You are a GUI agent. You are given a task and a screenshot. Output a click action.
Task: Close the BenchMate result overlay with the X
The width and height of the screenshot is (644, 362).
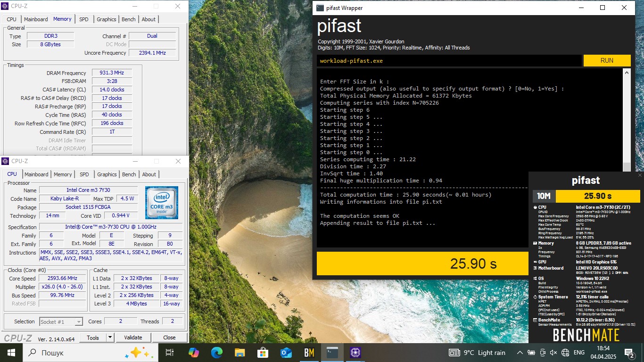tap(640, 175)
